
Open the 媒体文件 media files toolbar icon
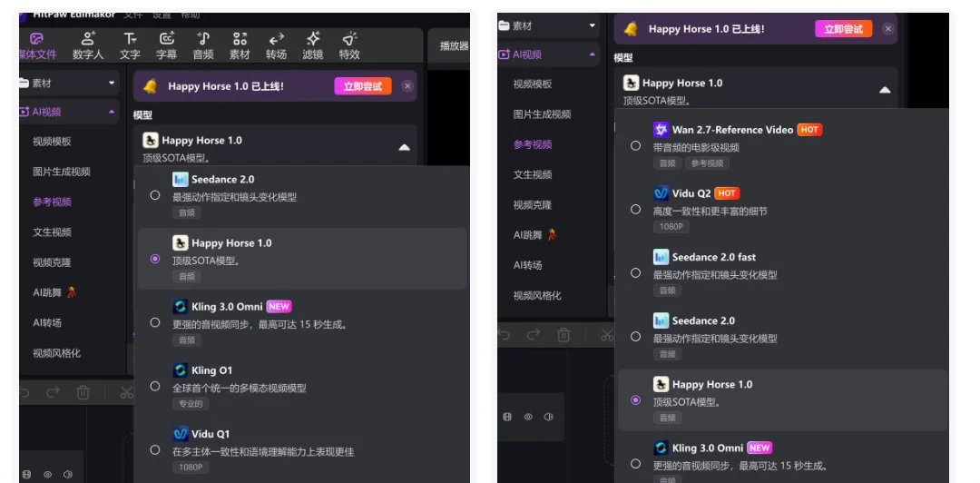point(37,46)
